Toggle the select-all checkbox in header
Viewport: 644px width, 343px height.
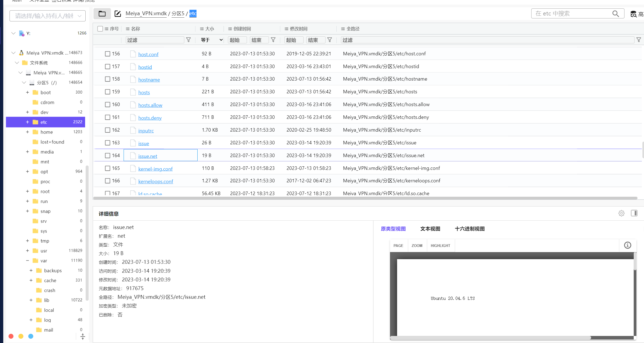(100, 29)
